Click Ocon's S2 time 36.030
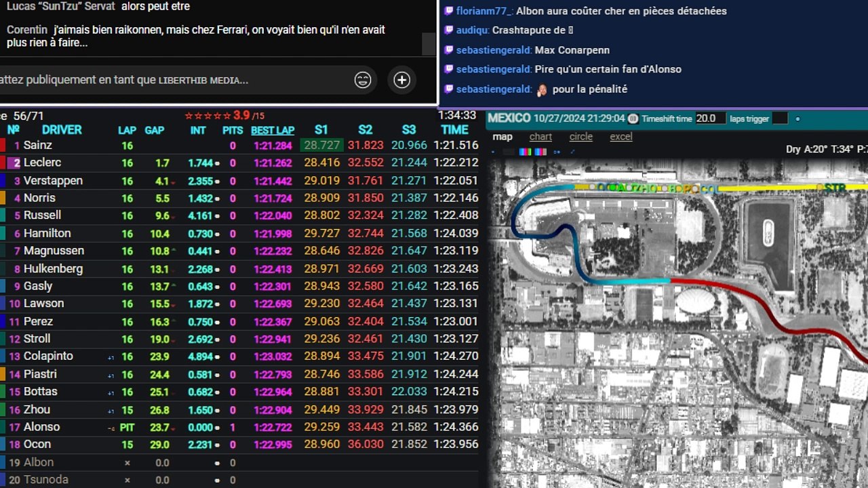 click(x=366, y=444)
